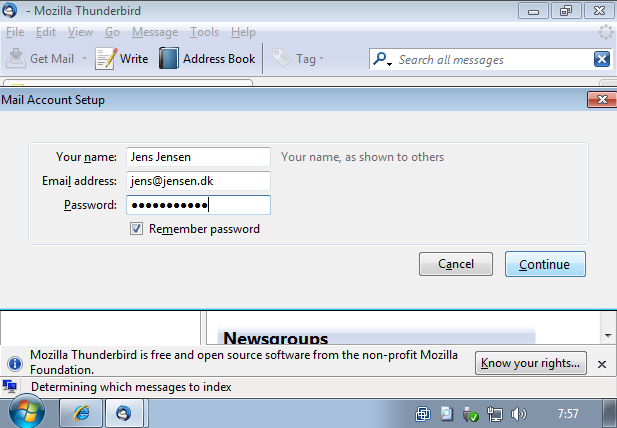Click the taskbar clock showing 7:57

(568, 414)
